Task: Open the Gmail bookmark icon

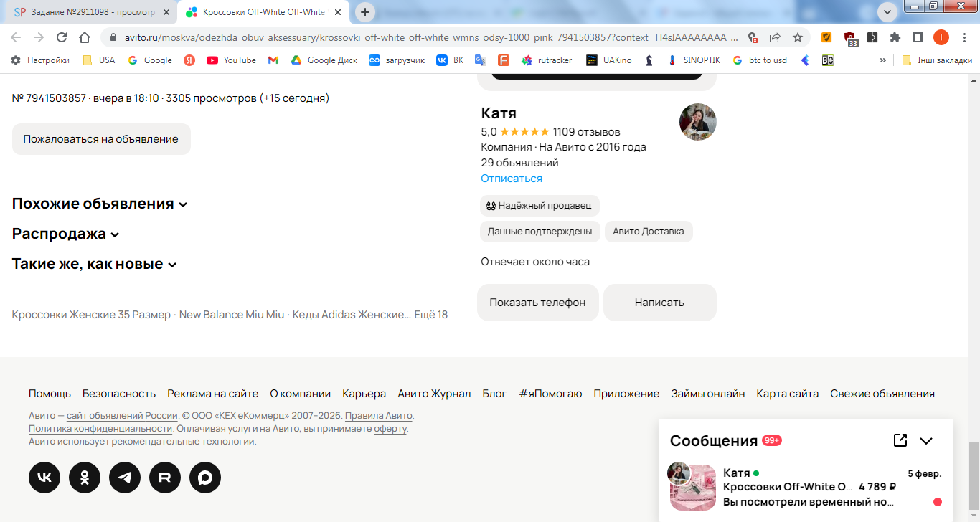Action: 273,60
